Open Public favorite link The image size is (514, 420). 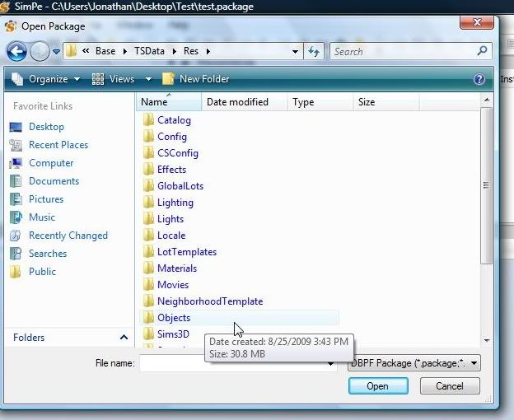click(x=42, y=272)
